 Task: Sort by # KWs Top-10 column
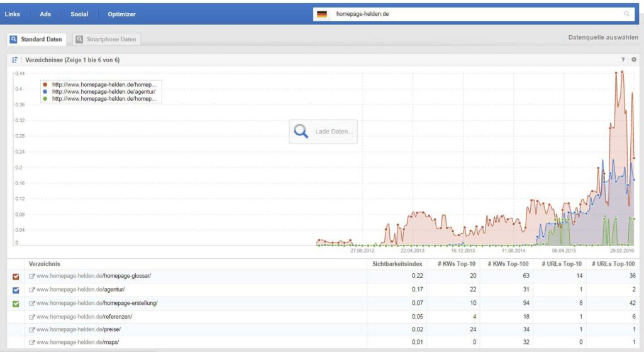click(457, 264)
